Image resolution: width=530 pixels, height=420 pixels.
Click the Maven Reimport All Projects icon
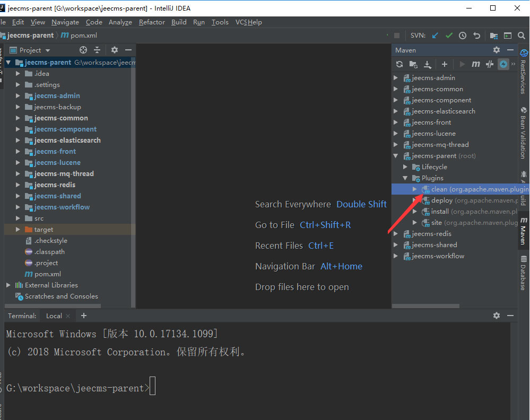pyautogui.click(x=399, y=64)
